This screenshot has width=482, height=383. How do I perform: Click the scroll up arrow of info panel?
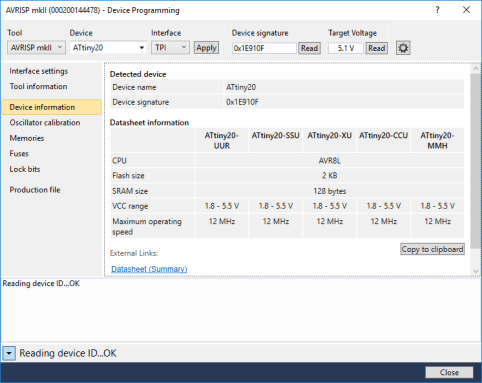coord(476,69)
